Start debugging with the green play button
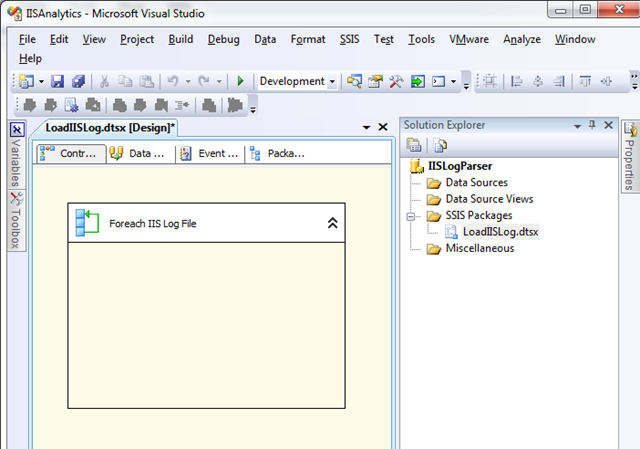The image size is (640, 449). click(x=240, y=81)
